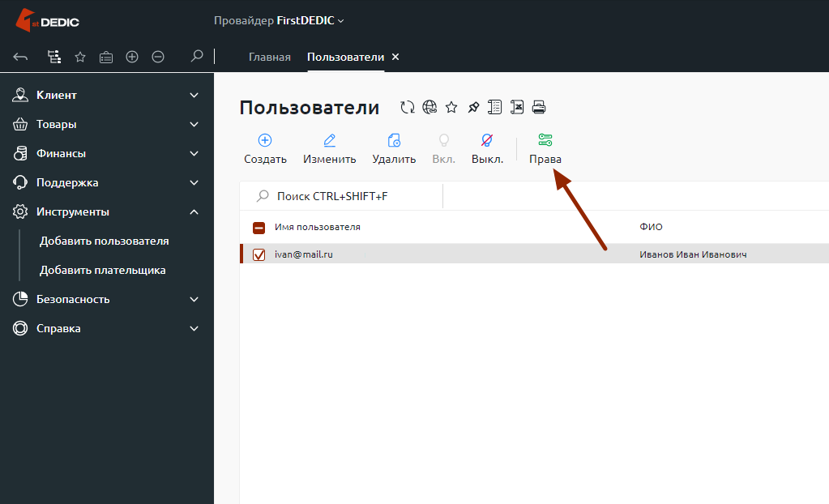Screen dimensions: 829x504
Task: Click the pin icon next to title
Action: click(x=474, y=107)
